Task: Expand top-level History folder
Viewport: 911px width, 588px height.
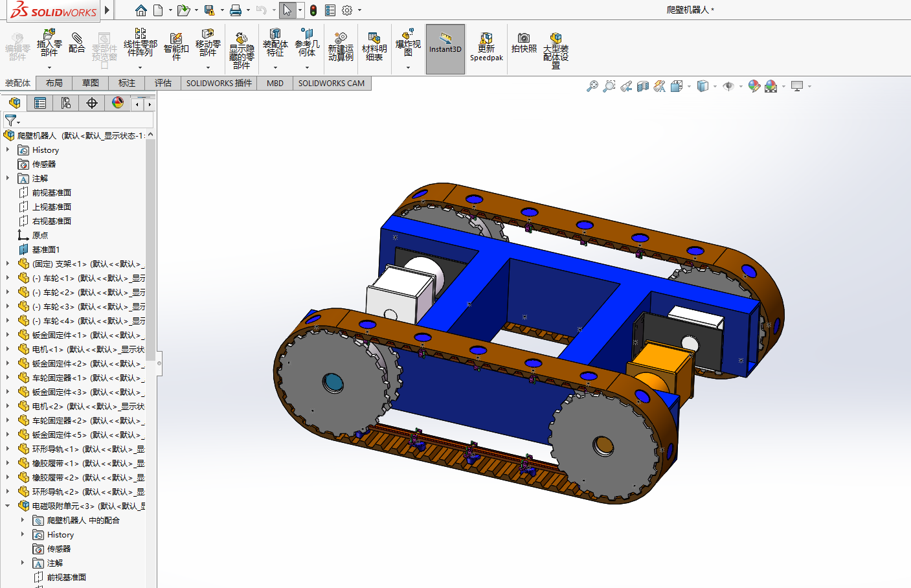Action: 8,150
